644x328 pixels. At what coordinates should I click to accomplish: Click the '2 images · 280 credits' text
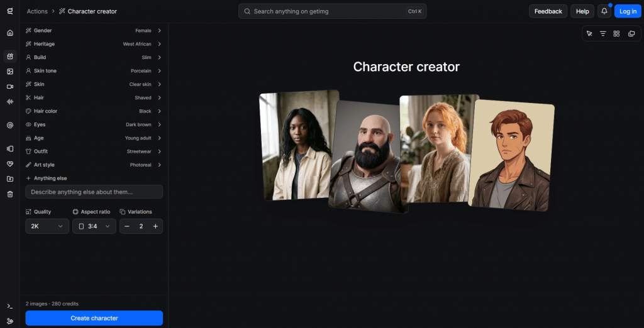point(52,303)
